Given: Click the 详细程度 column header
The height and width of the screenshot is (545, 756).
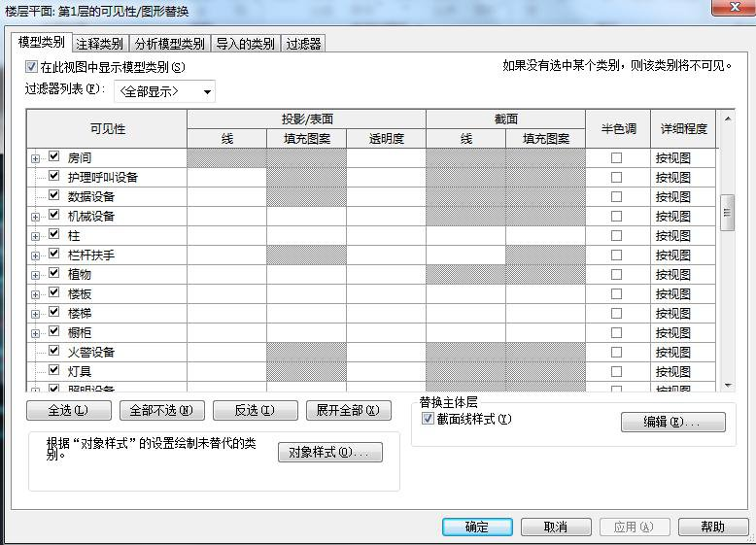Looking at the screenshot, I should point(683,128).
